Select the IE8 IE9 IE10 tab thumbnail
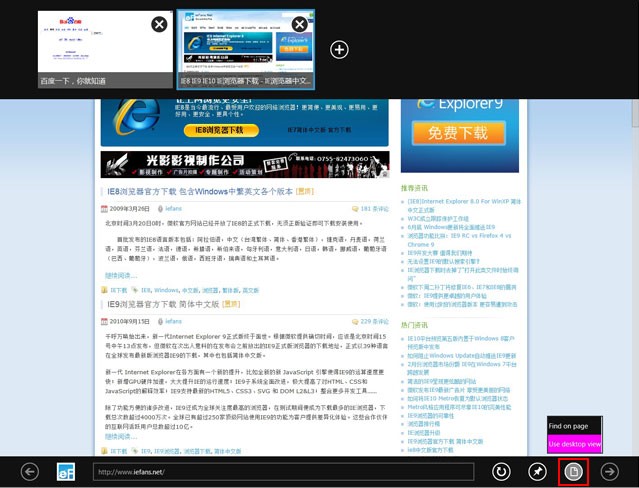 [x=245, y=49]
